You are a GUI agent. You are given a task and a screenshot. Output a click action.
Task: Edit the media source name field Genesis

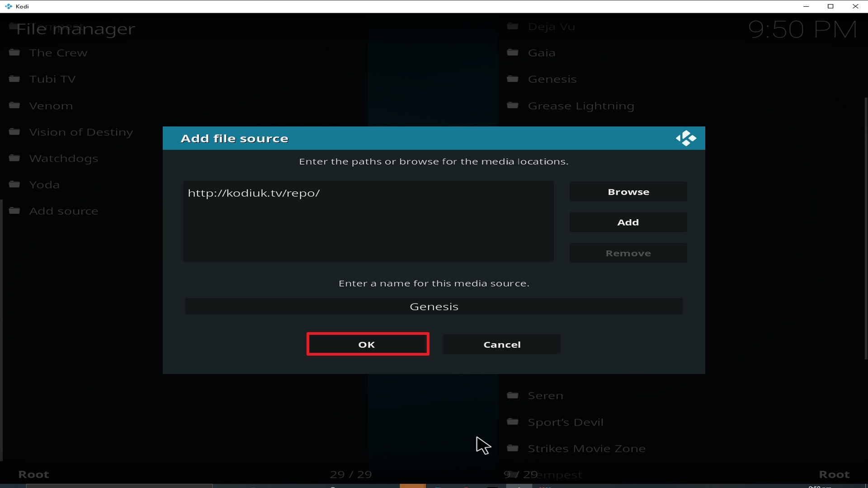point(434,306)
